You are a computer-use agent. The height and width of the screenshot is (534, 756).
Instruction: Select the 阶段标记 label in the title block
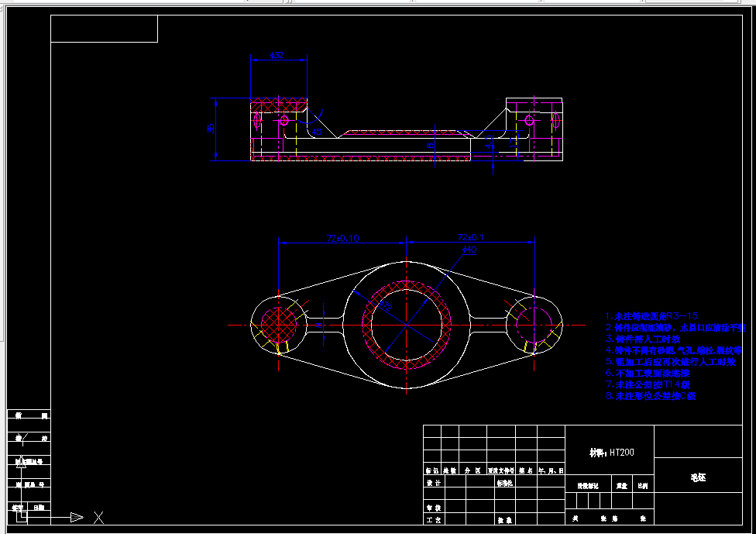588,486
